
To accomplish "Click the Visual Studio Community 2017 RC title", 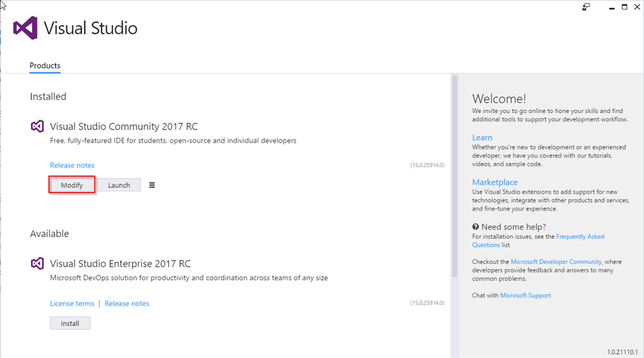I will tap(124, 126).
